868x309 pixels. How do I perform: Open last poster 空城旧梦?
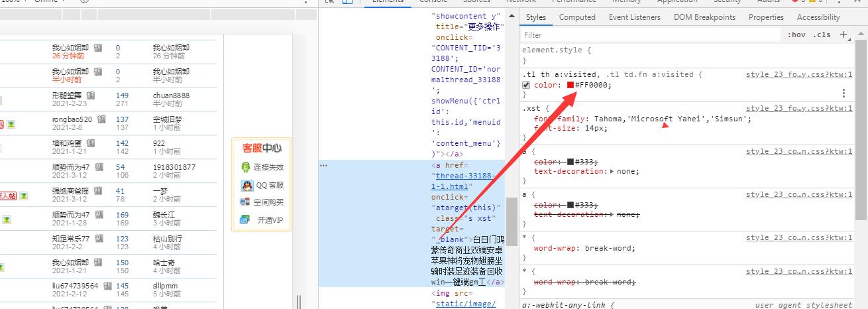(167, 119)
